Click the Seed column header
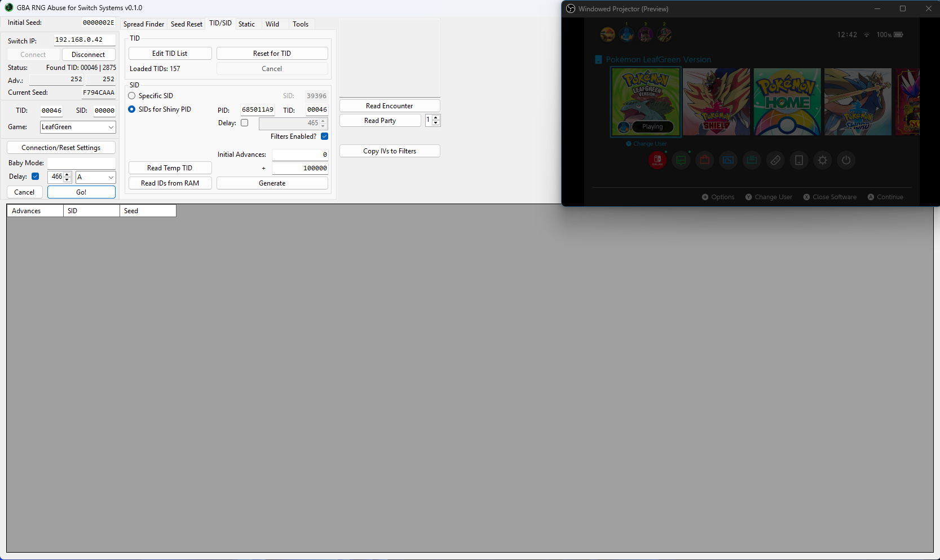940x560 pixels. (x=148, y=211)
